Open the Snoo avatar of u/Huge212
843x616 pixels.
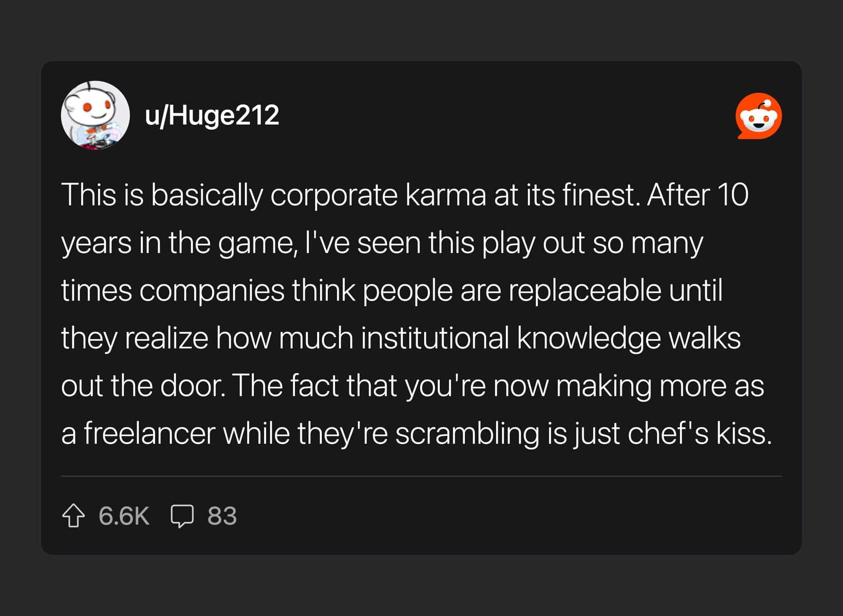pyautogui.click(x=96, y=115)
